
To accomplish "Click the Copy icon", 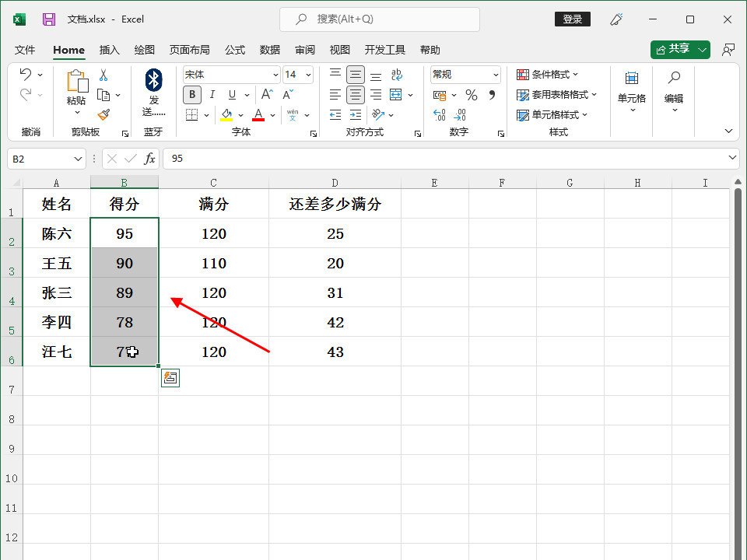I will 103,95.
